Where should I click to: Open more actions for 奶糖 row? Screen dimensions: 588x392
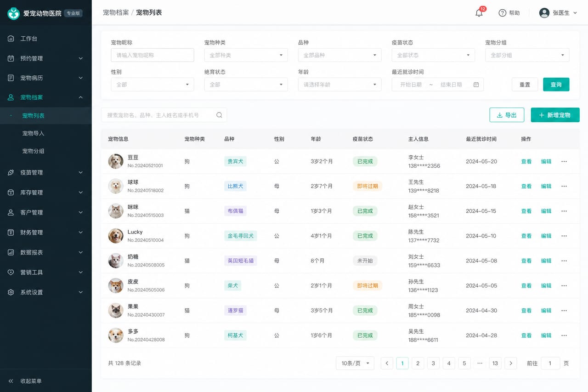[564, 261]
